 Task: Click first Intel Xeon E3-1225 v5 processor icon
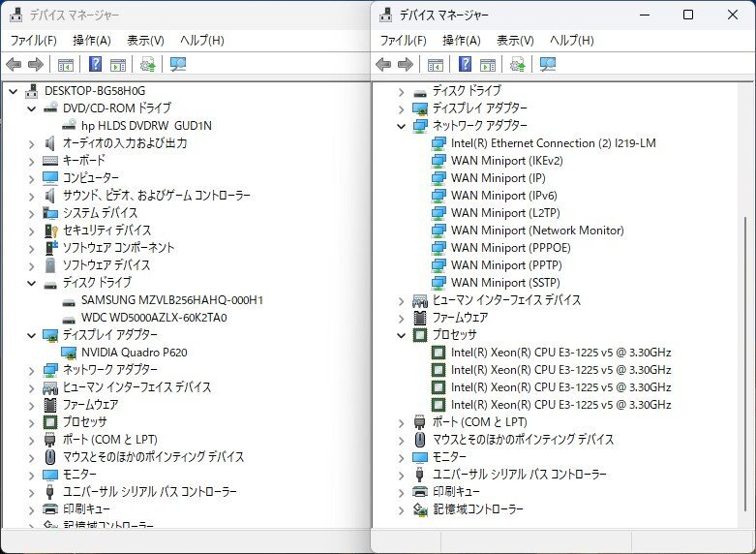coord(438,353)
